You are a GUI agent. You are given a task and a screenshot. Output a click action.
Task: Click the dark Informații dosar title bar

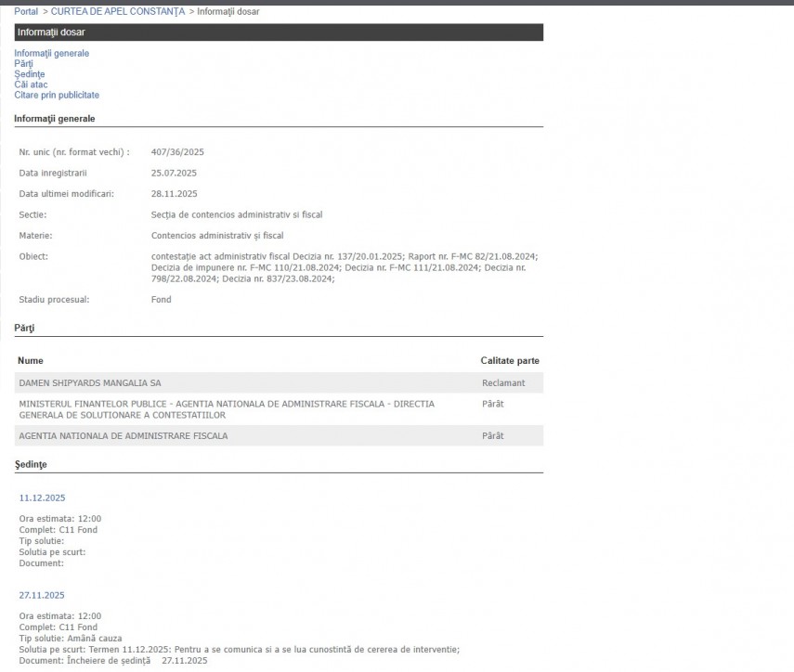279,32
